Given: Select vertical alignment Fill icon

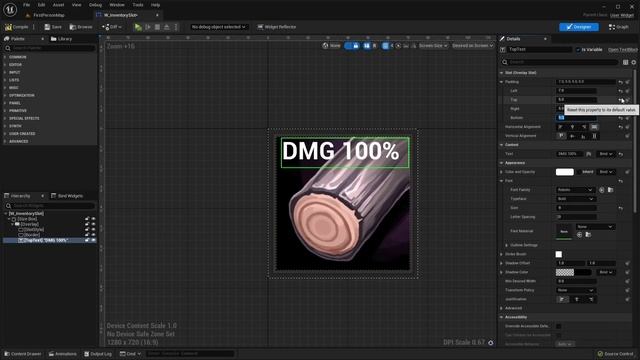Looking at the screenshot, I should point(594,136).
